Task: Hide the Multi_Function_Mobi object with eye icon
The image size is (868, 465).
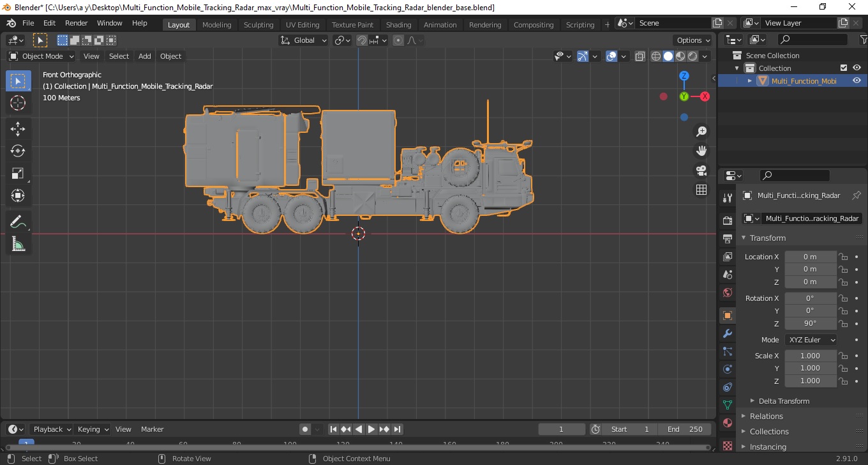Action: click(857, 80)
